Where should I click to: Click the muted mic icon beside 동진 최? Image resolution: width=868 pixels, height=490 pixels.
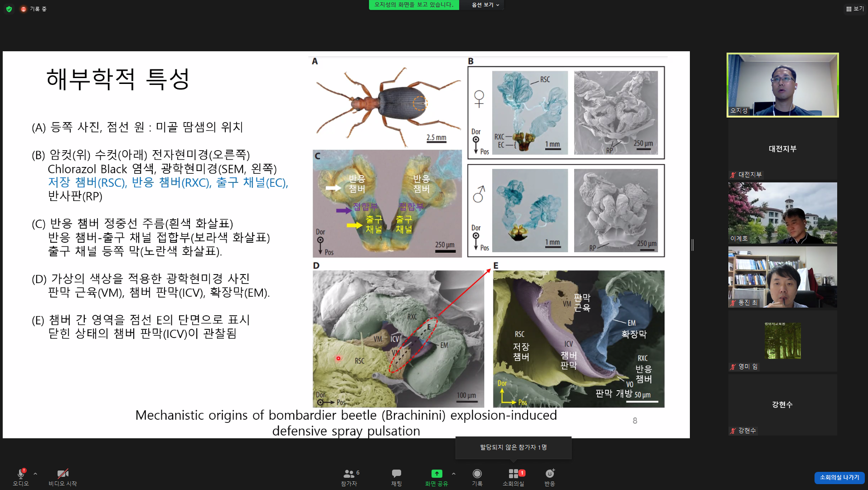733,303
